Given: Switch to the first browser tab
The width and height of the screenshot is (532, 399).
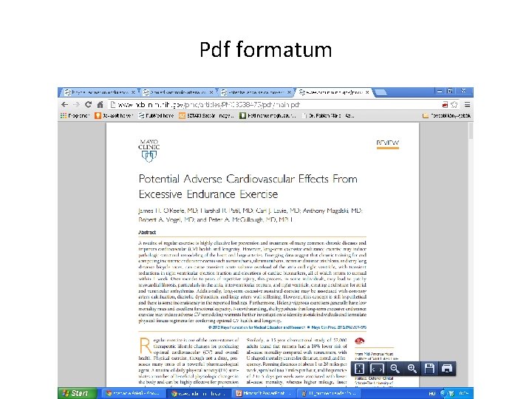Looking at the screenshot, I should (97, 92).
